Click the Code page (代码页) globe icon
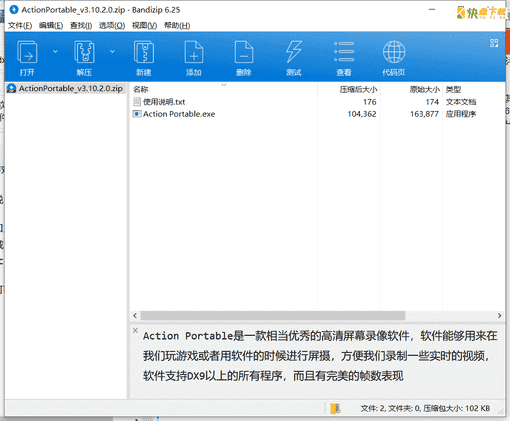Viewport: 510px width, 421px height. click(394, 52)
